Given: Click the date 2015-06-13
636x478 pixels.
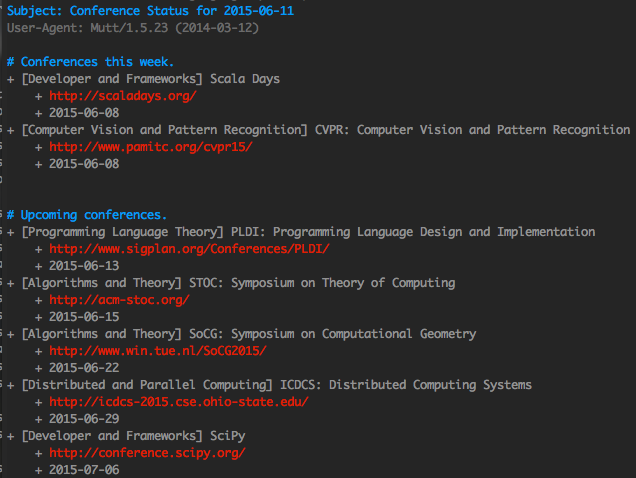Looking at the screenshot, I should 84,266.
